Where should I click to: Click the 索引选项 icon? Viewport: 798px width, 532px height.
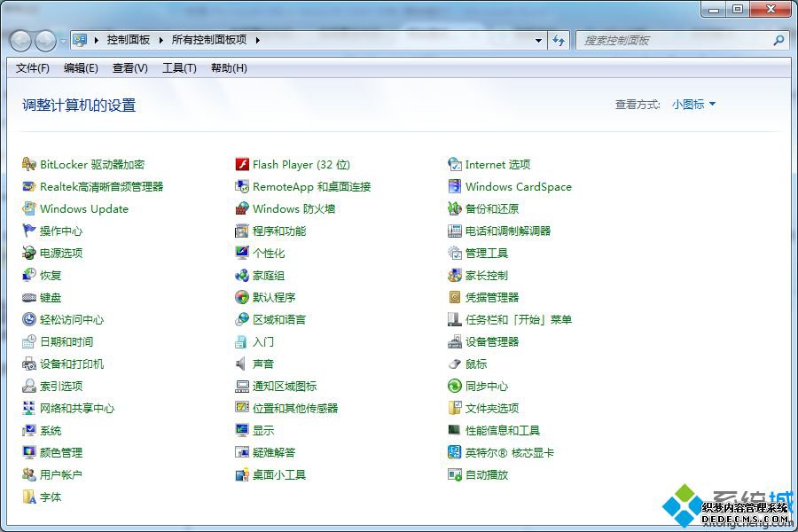29,386
